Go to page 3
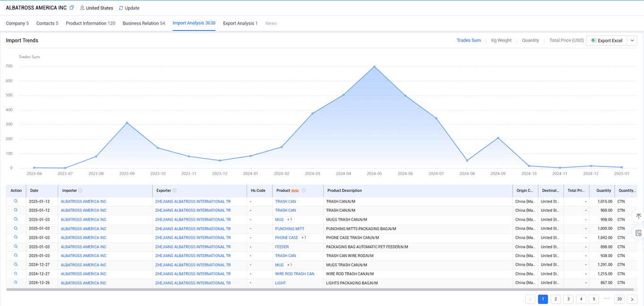Image resolution: width=644 pixels, height=306 pixels. [x=568, y=299]
